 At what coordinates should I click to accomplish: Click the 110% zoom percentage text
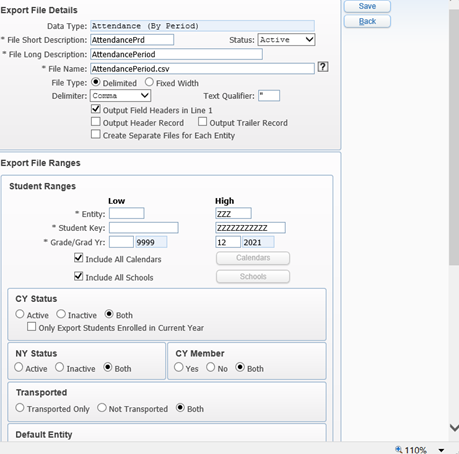pos(416,450)
